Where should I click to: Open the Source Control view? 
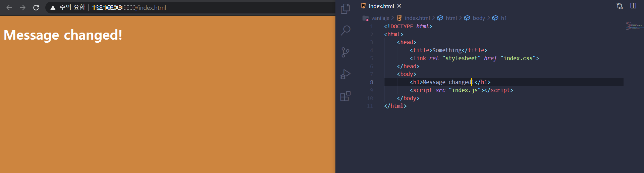[345, 52]
